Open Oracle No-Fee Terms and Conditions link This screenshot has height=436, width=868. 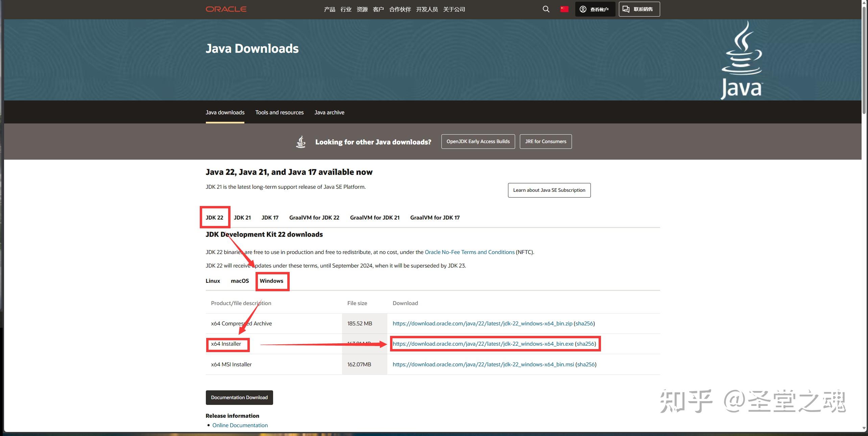pyautogui.click(x=469, y=252)
